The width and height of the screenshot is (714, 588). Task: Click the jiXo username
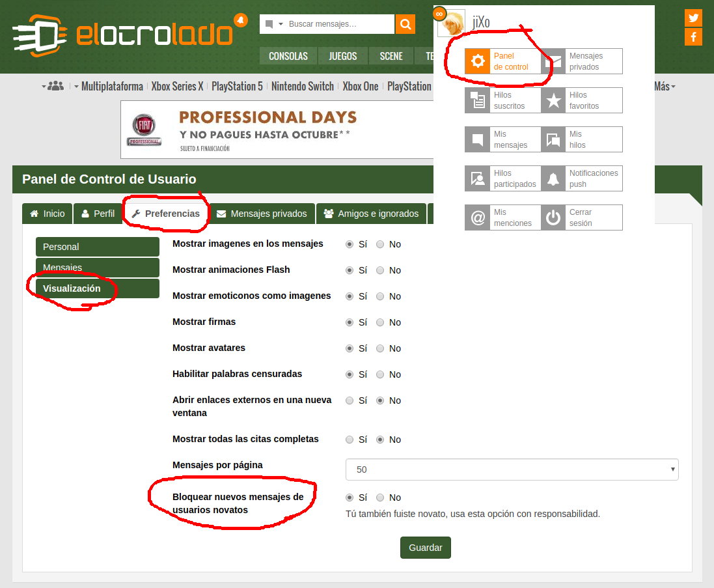coord(481,22)
